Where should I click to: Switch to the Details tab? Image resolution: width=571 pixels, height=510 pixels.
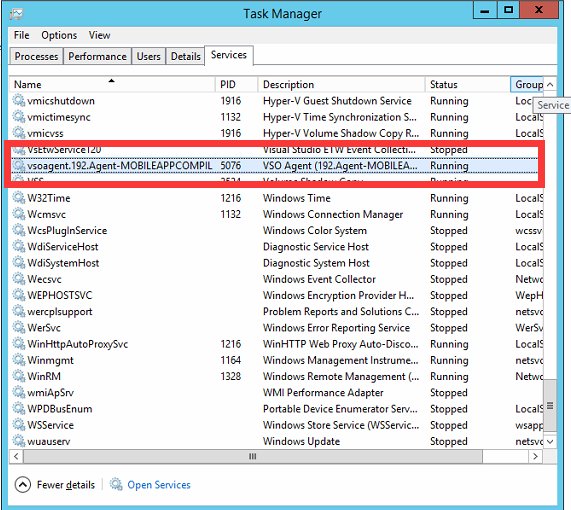tap(186, 56)
